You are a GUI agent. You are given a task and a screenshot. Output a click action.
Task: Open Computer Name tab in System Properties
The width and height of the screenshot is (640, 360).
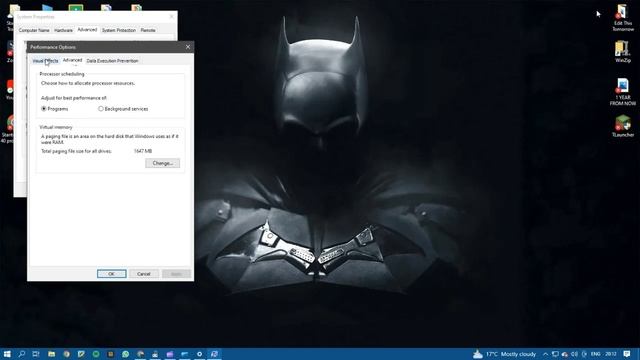click(x=34, y=30)
